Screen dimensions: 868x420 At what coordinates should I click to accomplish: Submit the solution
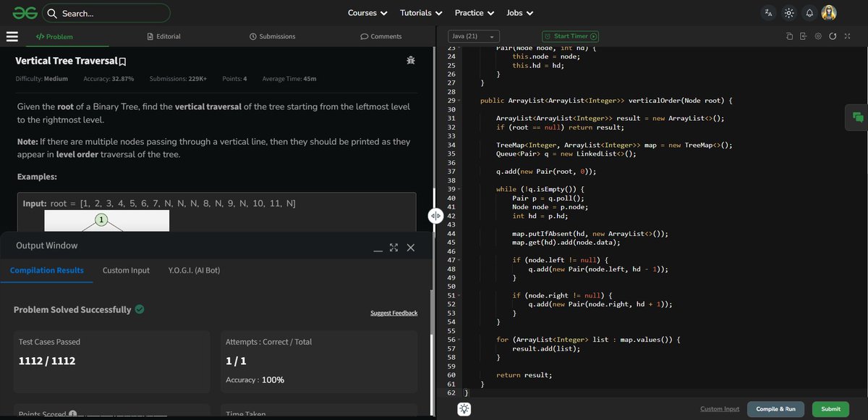[831, 409]
